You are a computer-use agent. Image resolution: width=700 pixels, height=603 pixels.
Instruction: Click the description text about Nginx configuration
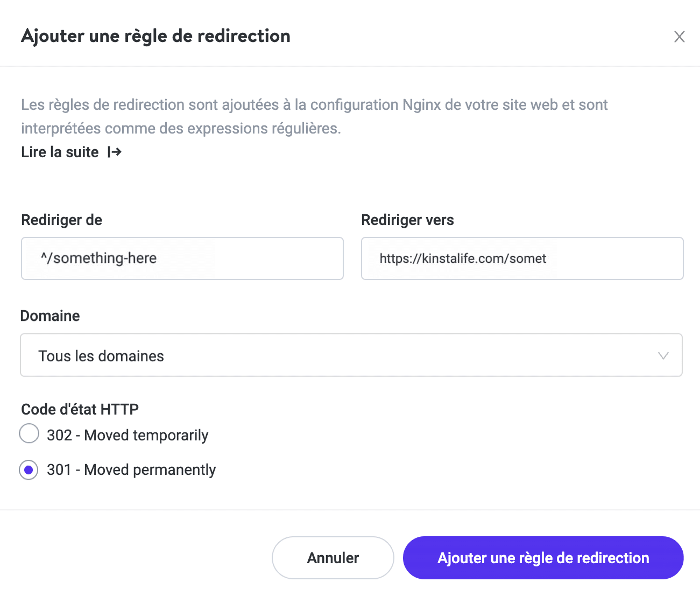(314, 116)
